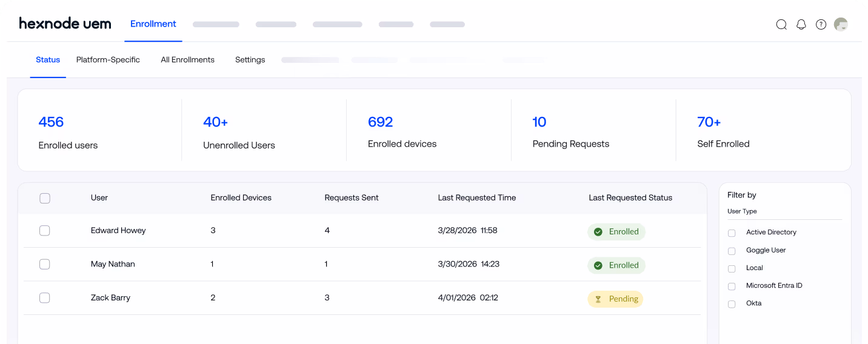Click Edward Howey's enrolled devices count 3
The image size is (868, 344).
coord(213,231)
